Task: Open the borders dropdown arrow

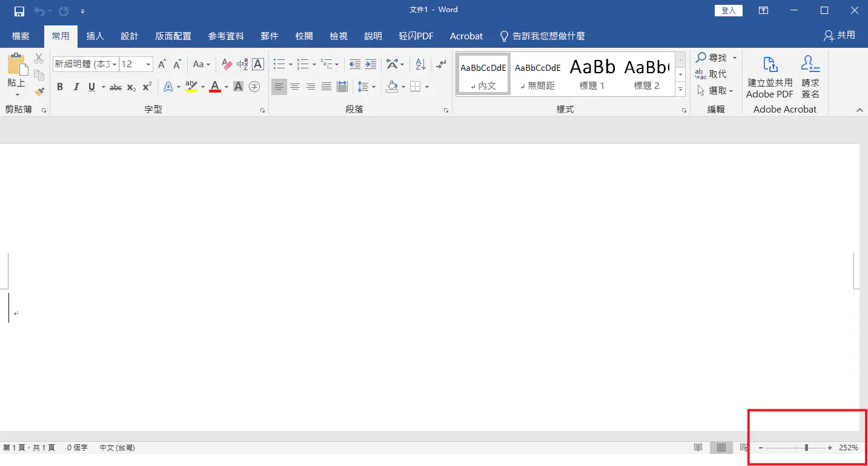Action: 427,87
